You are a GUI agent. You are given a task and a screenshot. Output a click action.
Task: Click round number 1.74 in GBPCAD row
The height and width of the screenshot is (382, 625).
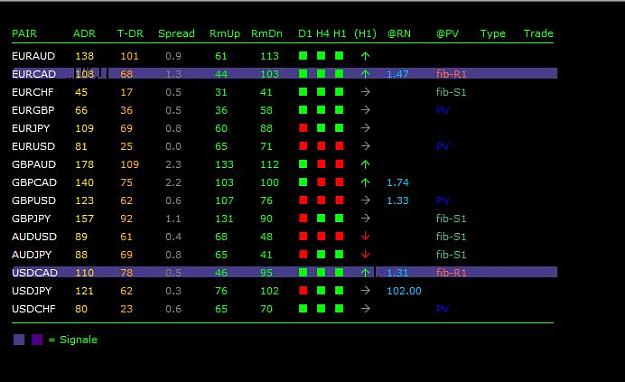(398, 183)
